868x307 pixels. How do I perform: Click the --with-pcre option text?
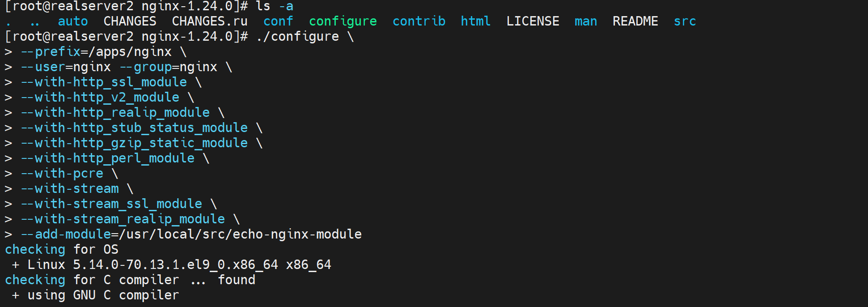tap(62, 174)
